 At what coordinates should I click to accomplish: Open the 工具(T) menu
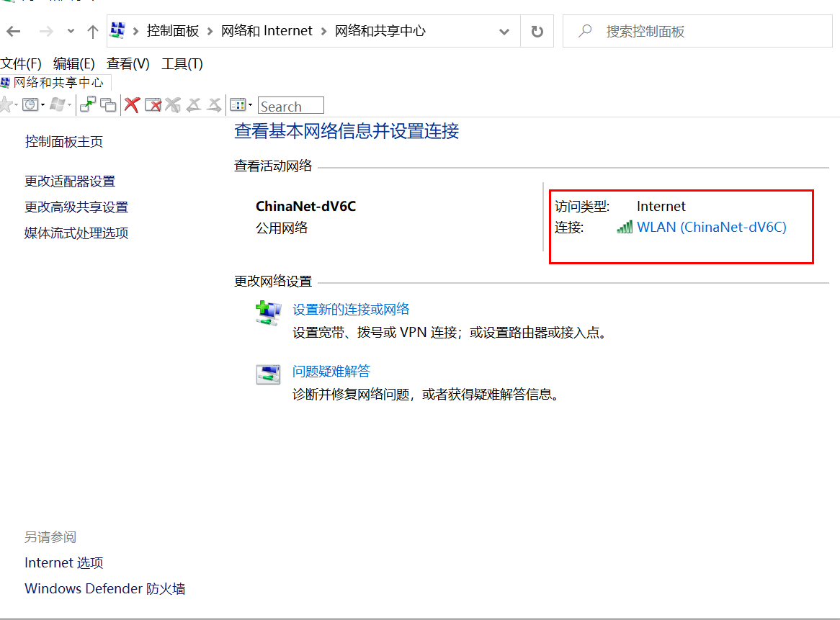[x=182, y=63]
